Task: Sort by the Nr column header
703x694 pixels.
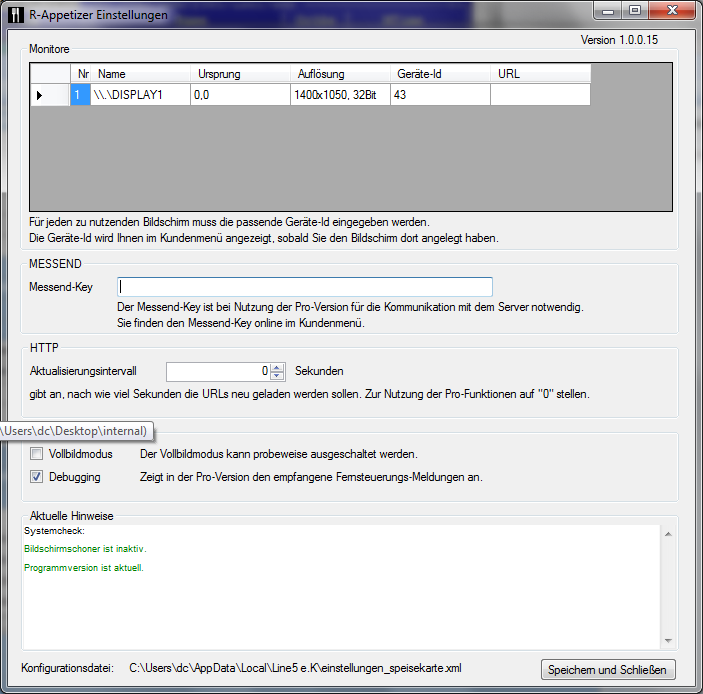Action: 80,74
